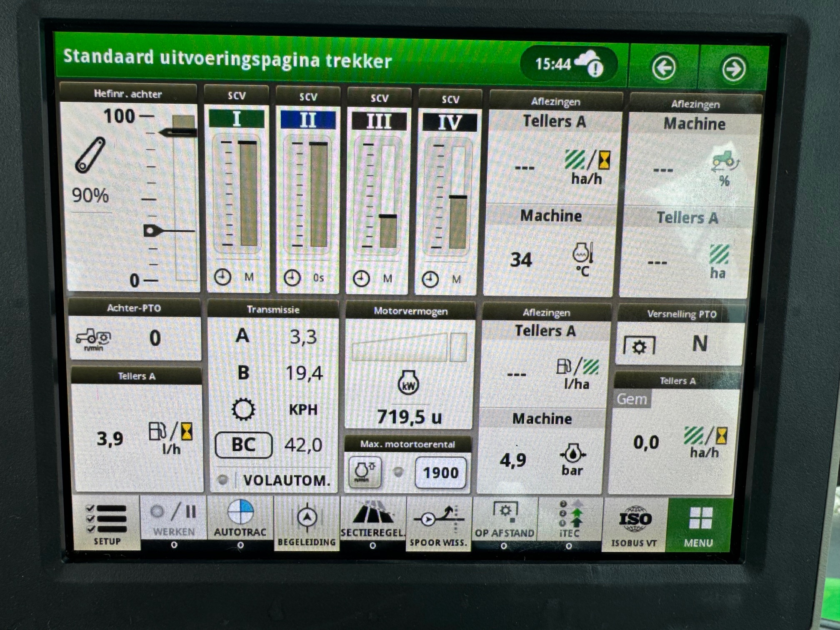This screenshot has height=630, width=840.
Task: Toggle OP AFSTAND remote shortcut
Action: tap(504, 520)
